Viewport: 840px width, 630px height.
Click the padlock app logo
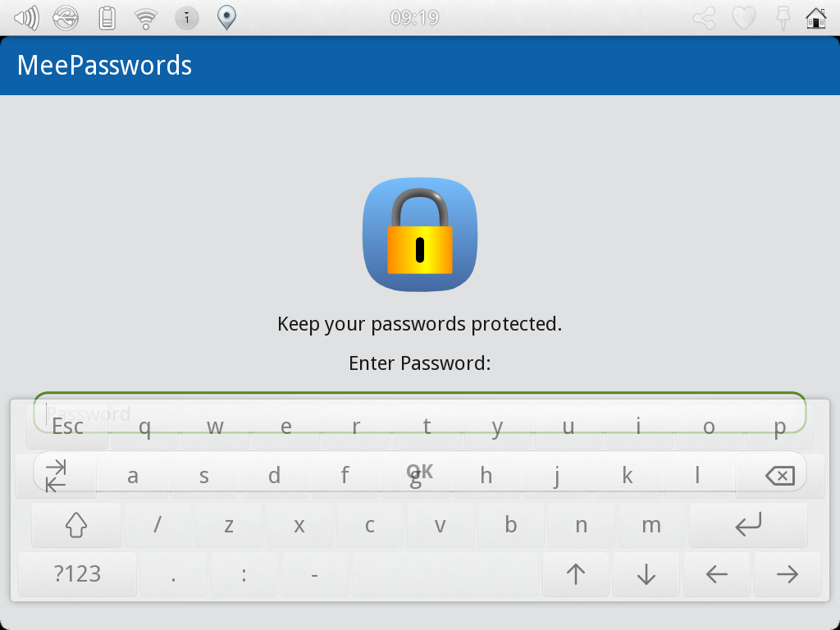[x=420, y=235]
